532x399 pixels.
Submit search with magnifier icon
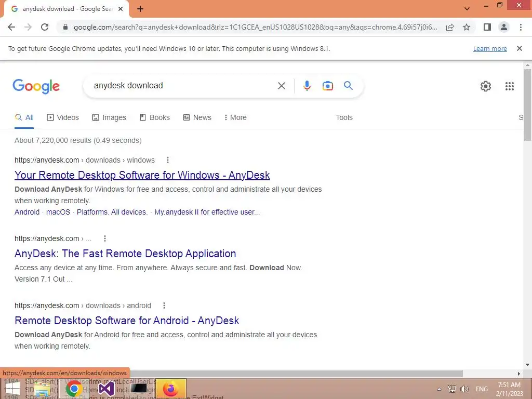click(349, 86)
